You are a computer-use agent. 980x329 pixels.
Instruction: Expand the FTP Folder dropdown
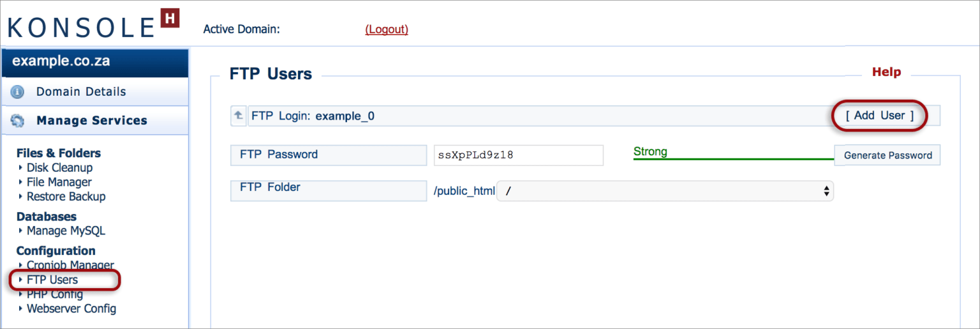(664, 191)
